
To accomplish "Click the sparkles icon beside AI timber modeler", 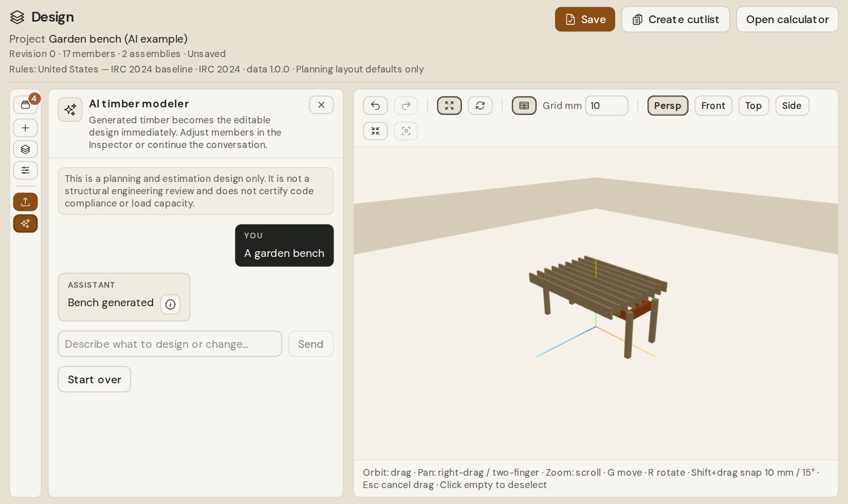I will tap(70, 109).
